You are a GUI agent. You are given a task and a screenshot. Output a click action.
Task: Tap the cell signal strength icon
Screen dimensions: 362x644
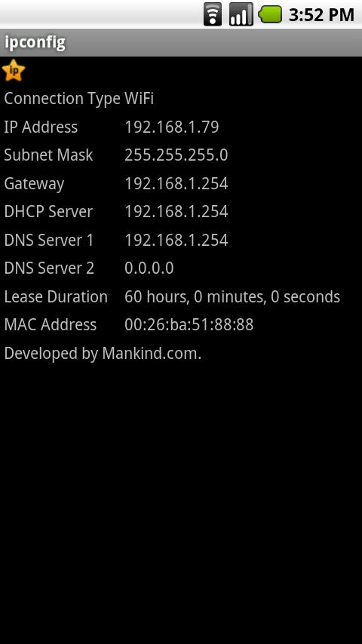tap(241, 14)
